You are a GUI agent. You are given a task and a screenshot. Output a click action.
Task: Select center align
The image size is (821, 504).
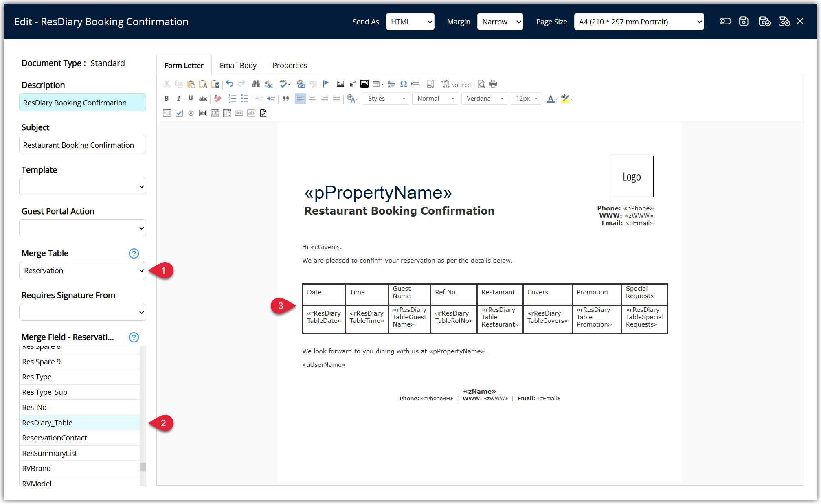tap(312, 99)
